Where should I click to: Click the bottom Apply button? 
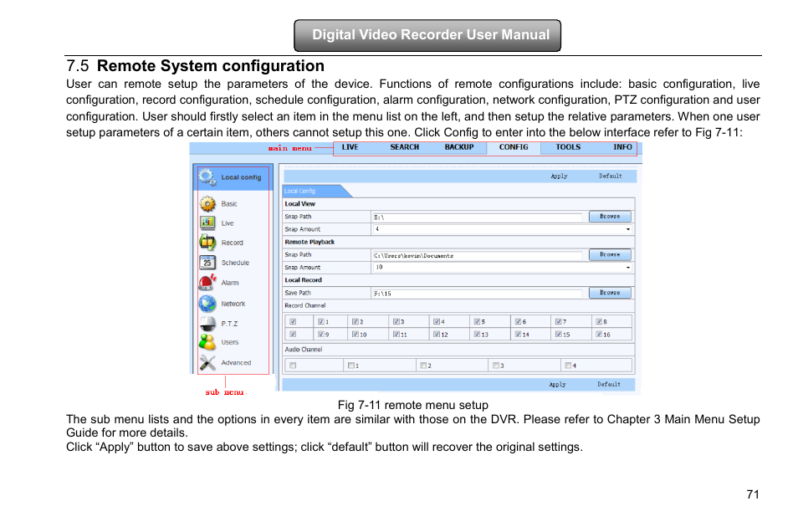(557, 385)
